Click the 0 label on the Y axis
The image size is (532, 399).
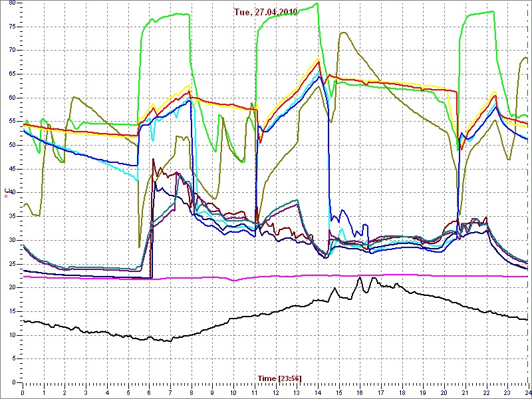pos(13,382)
